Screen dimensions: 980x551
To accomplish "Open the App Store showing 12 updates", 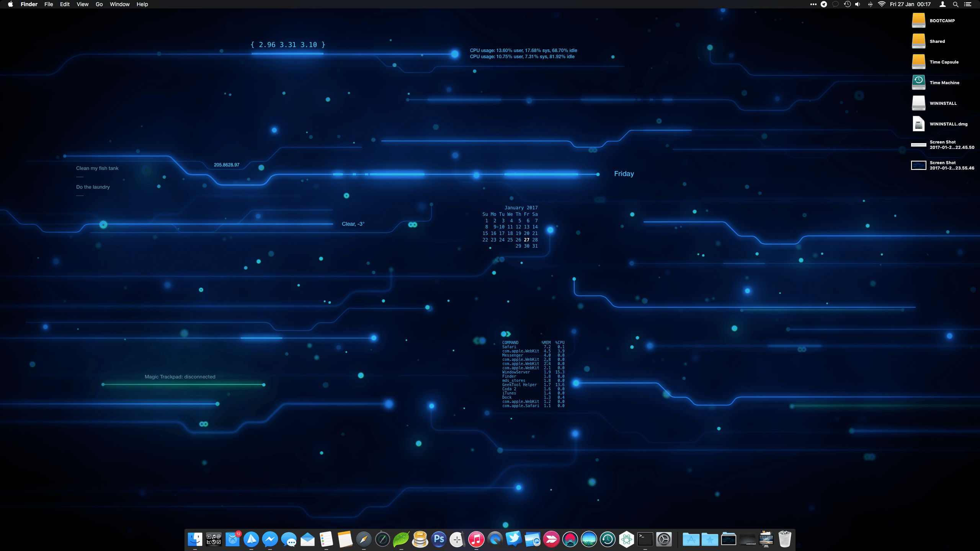I will 233,540.
